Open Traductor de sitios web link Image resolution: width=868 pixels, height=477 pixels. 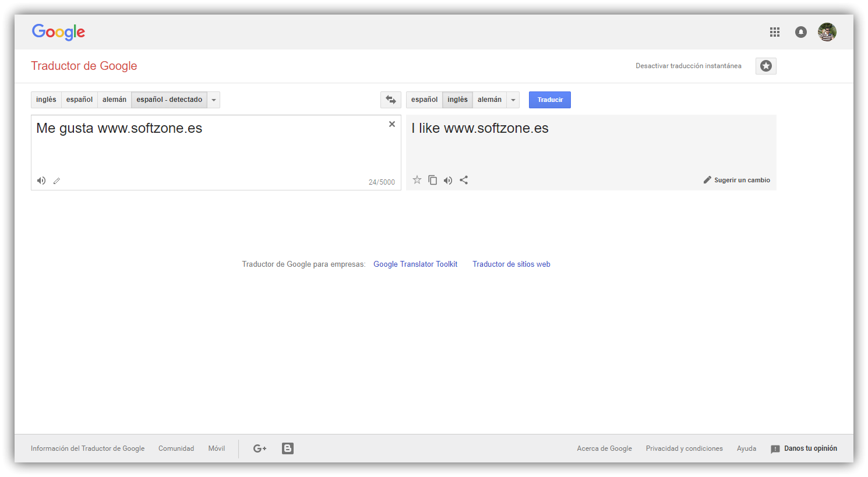point(511,264)
